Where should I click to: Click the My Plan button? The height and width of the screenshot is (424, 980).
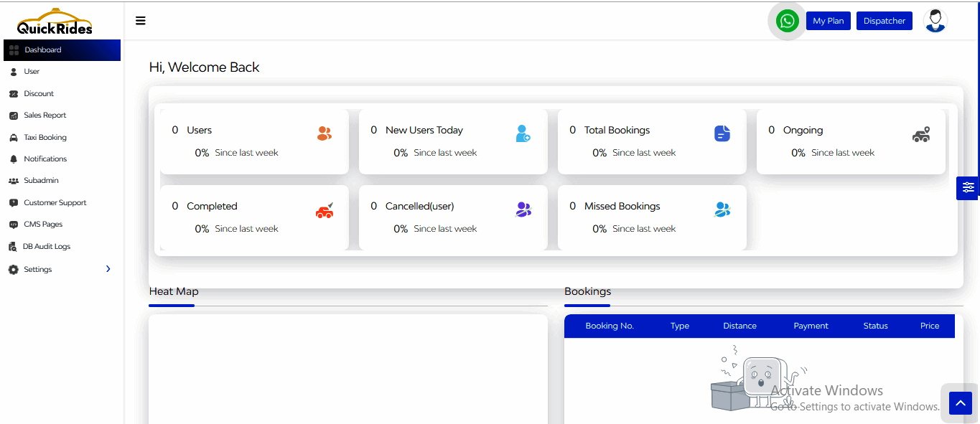(829, 21)
